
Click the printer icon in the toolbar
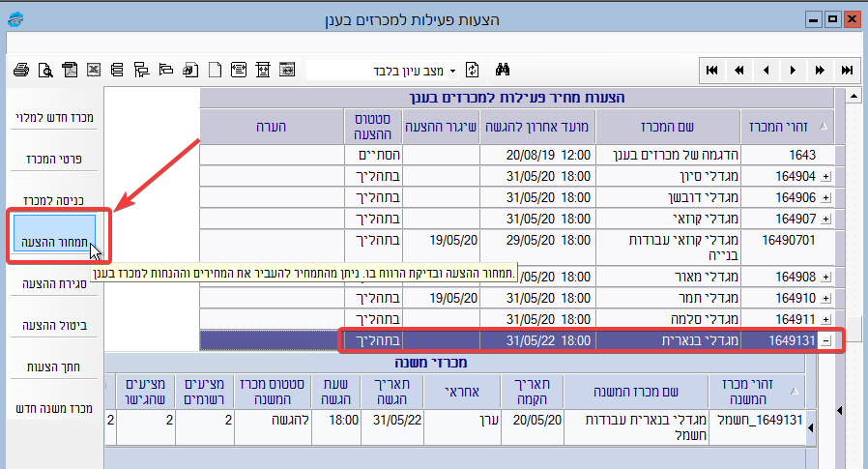point(20,70)
